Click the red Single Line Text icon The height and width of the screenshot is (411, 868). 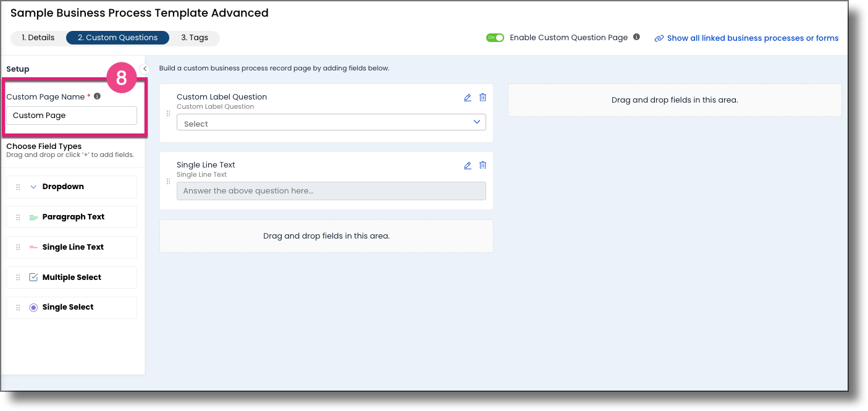click(33, 247)
